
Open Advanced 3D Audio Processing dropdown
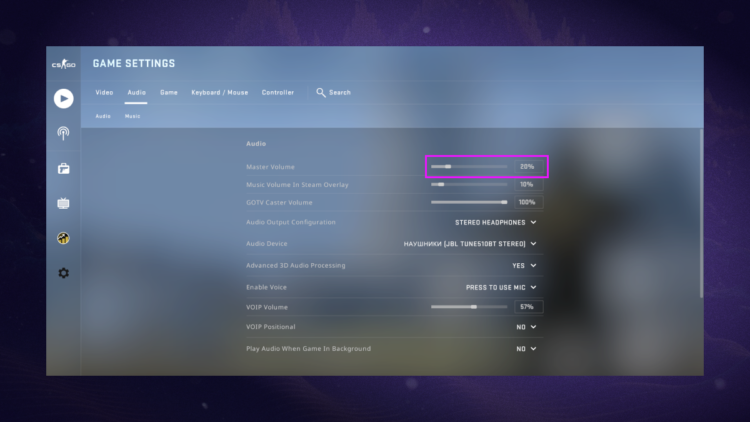(x=524, y=266)
